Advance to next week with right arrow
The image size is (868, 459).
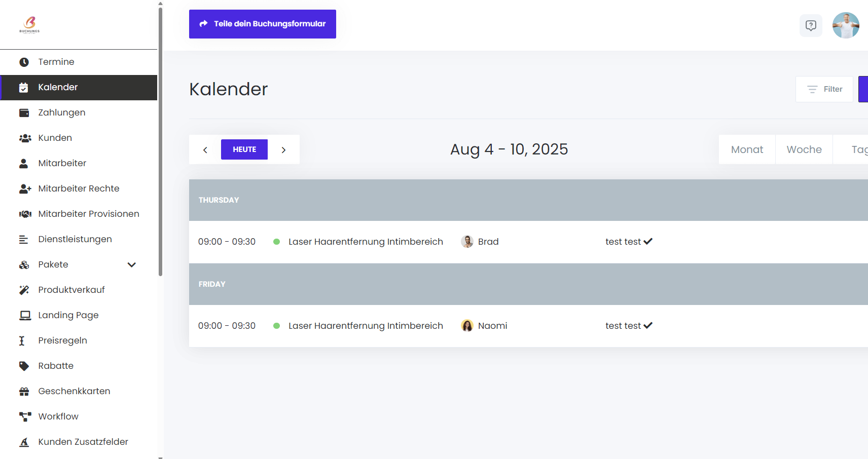[x=283, y=150]
